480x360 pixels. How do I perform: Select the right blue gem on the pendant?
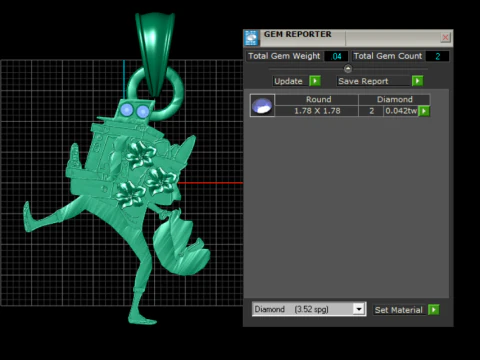pos(143,112)
